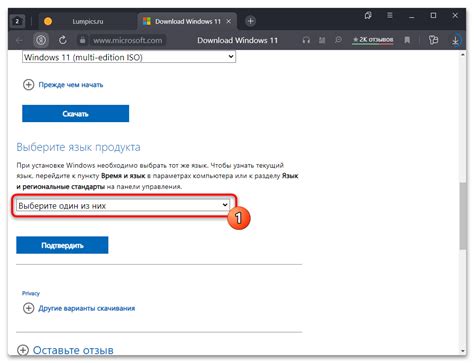Screen dimensions: 474x363
Task: Click the scrollbar up arrow
Action: (x=463, y=54)
